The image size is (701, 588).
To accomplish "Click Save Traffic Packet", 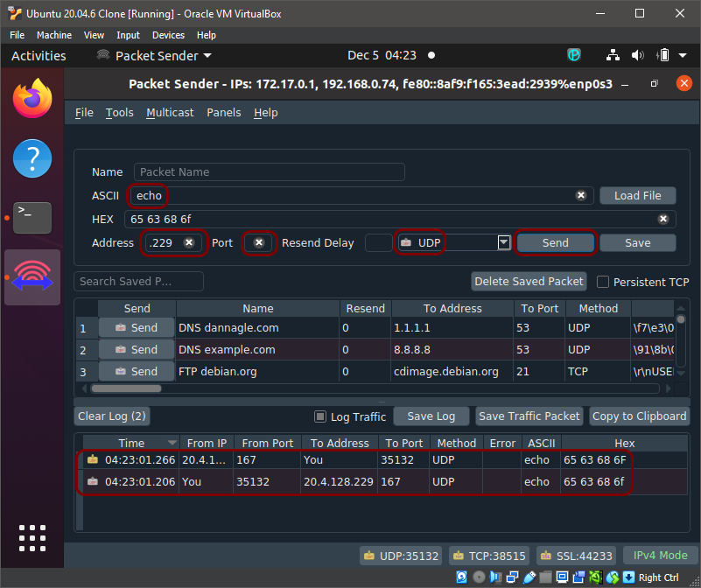I will coord(529,416).
